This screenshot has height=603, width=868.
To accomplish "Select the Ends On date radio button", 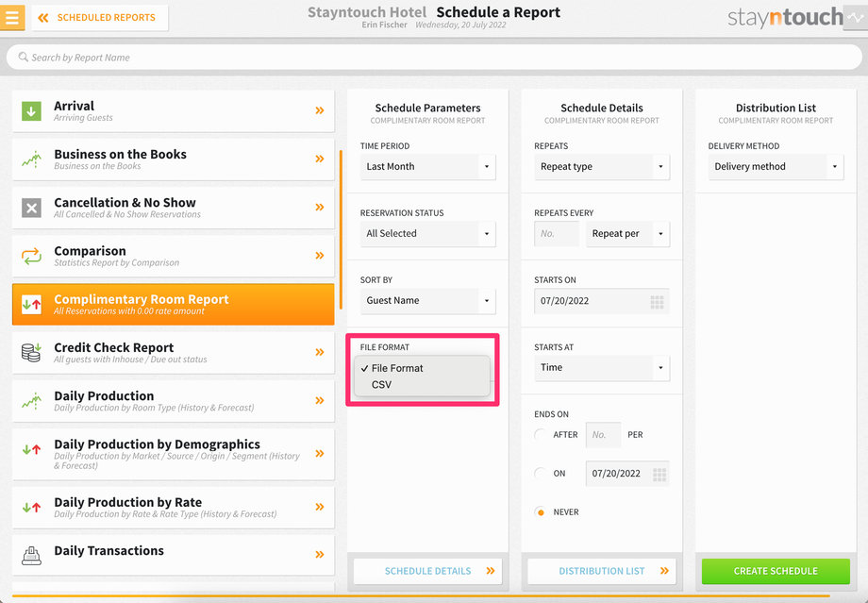I will 541,474.
